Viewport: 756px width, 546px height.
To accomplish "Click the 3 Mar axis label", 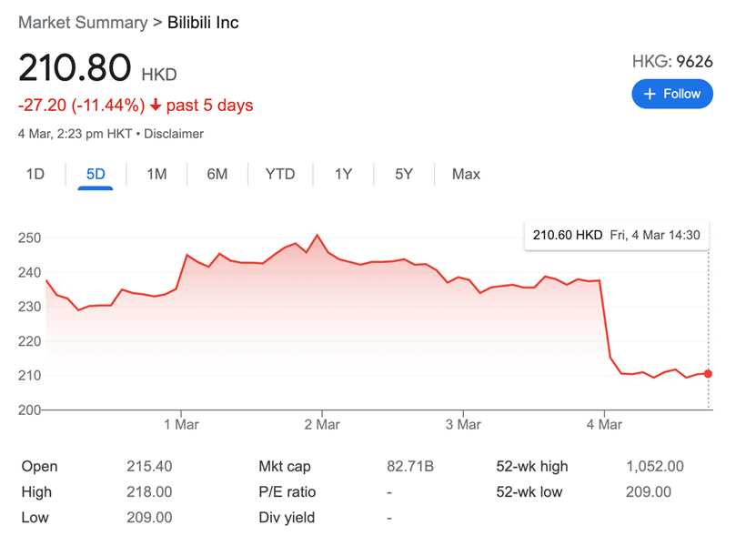I will click(463, 424).
